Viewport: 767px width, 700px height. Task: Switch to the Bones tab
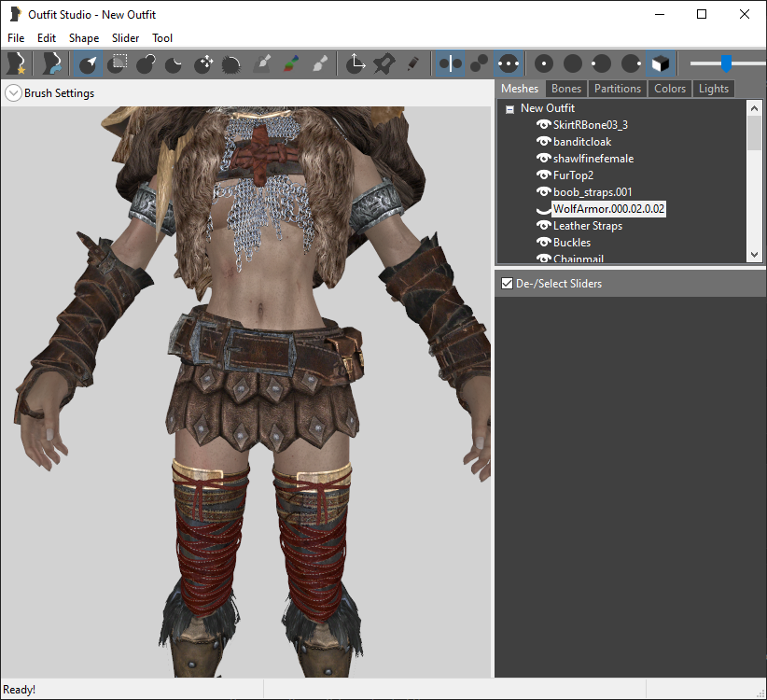tap(566, 89)
